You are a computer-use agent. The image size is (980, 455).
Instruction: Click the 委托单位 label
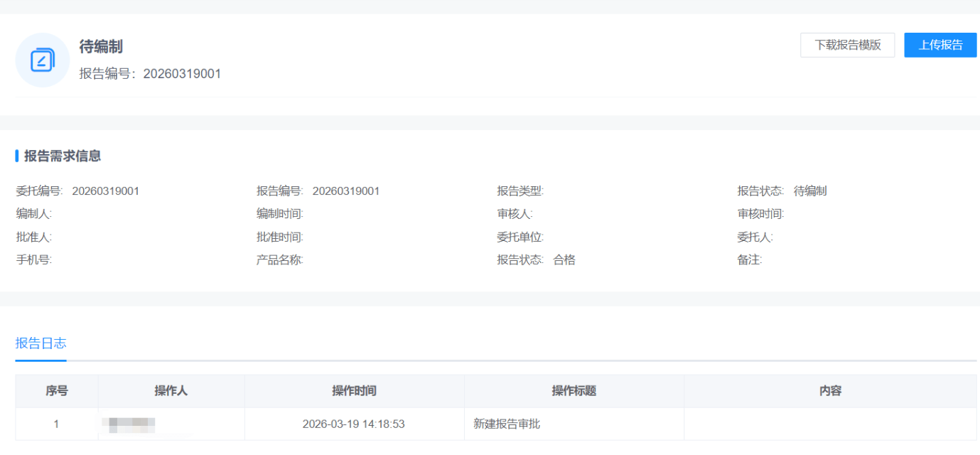pyautogui.click(x=520, y=237)
